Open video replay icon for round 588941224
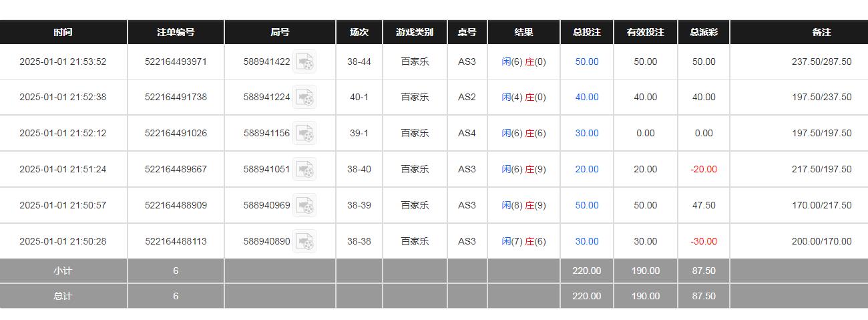The width and height of the screenshot is (868, 320). tap(305, 98)
